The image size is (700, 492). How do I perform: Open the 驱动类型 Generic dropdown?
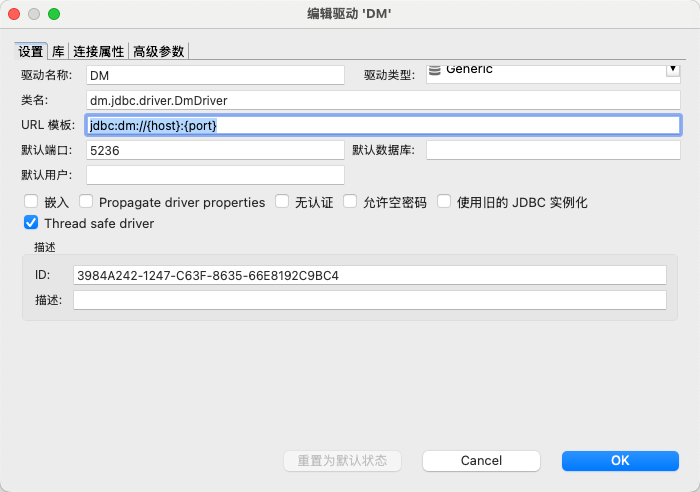[553, 74]
